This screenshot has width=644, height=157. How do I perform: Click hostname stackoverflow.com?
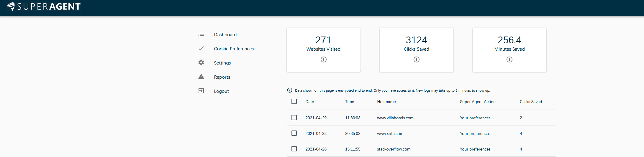pos(394,149)
